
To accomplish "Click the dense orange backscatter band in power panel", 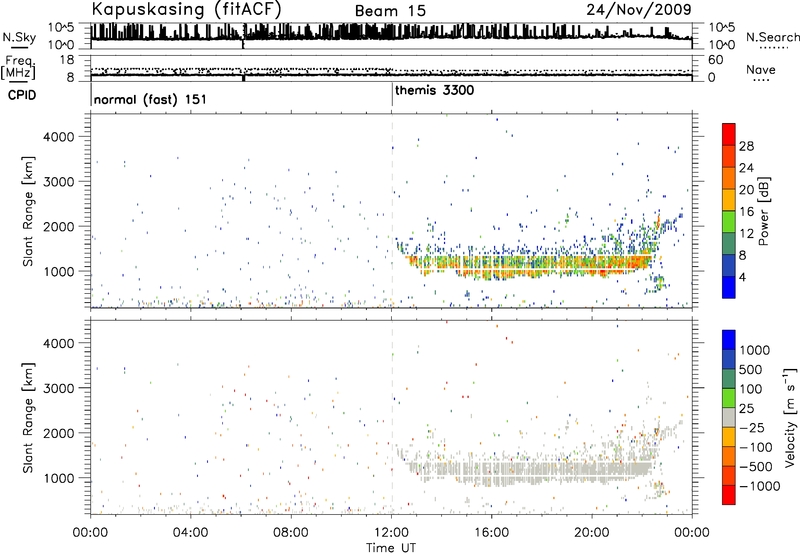I will (x=531, y=265).
